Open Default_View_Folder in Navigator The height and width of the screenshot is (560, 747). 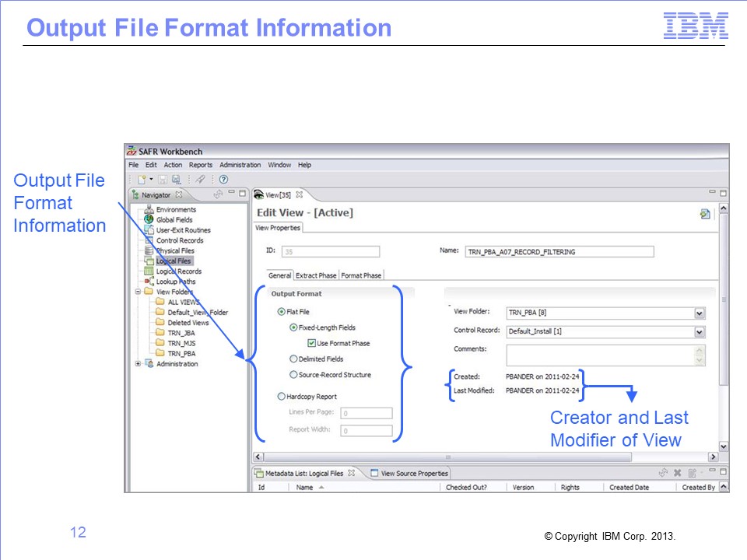pyautogui.click(x=197, y=313)
